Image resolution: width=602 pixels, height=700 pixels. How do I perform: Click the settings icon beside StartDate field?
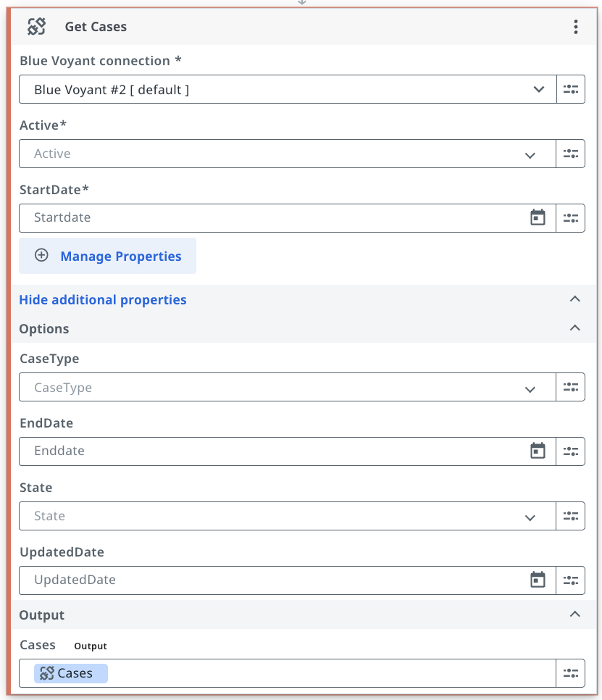(x=571, y=218)
